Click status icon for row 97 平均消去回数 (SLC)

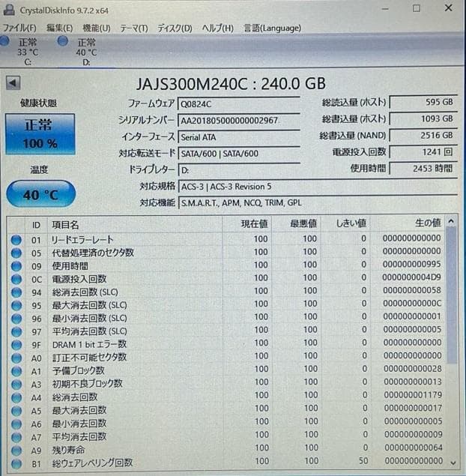[x=16, y=331]
